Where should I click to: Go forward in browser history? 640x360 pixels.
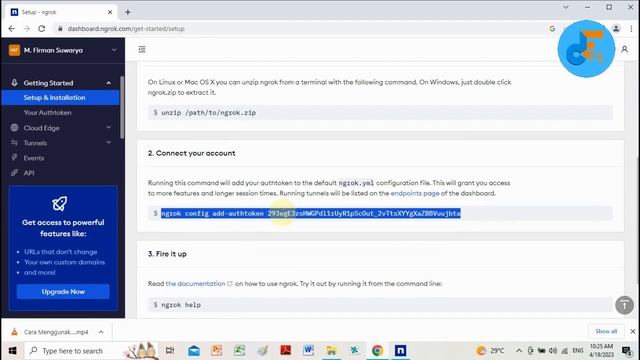point(27,29)
